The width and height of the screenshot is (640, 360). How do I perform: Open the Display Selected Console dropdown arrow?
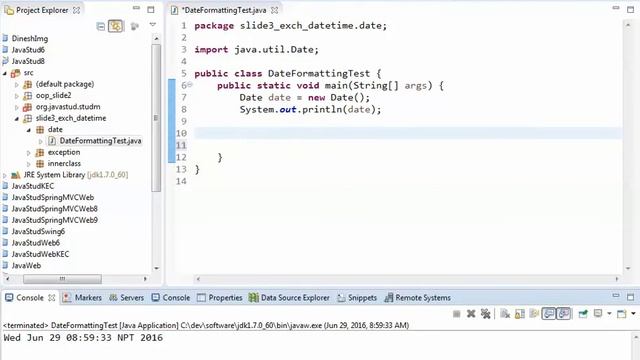[x=609, y=314]
